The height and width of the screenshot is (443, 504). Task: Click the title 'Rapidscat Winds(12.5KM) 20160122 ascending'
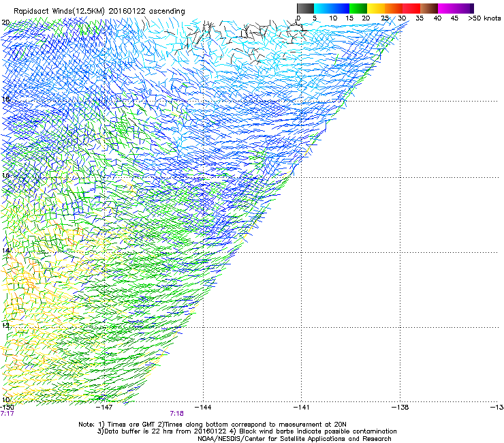click(99, 12)
